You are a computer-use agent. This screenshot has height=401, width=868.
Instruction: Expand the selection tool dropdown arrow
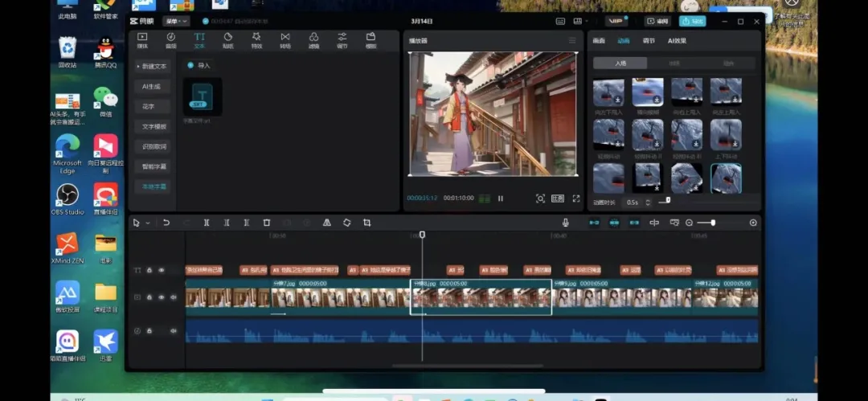coord(147,223)
